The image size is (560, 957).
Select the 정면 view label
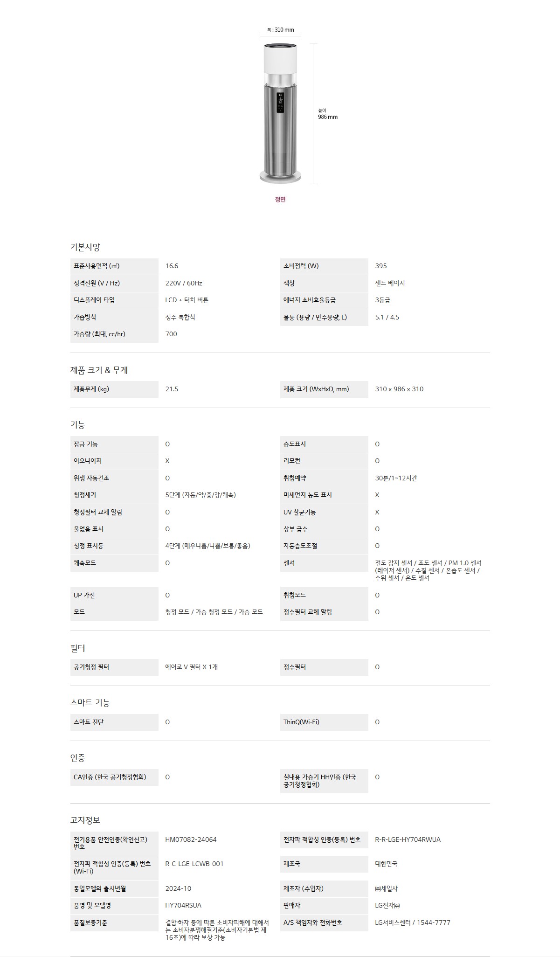280,200
